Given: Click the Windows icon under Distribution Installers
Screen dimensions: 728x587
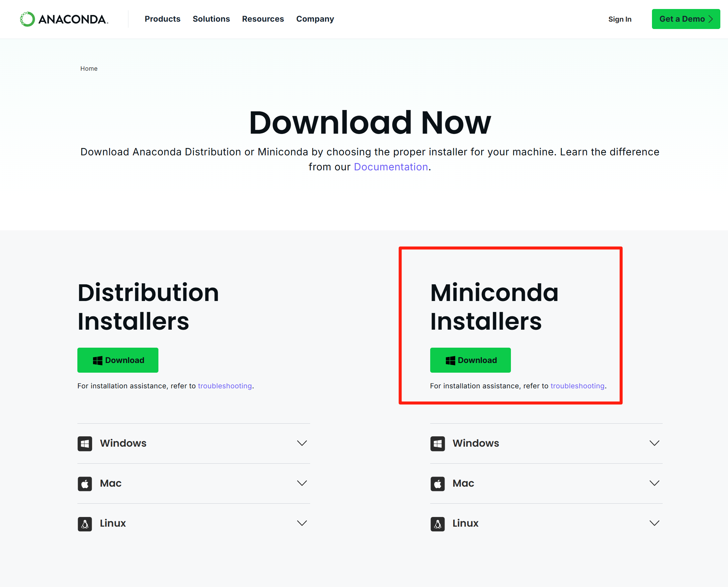Looking at the screenshot, I should point(85,443).
